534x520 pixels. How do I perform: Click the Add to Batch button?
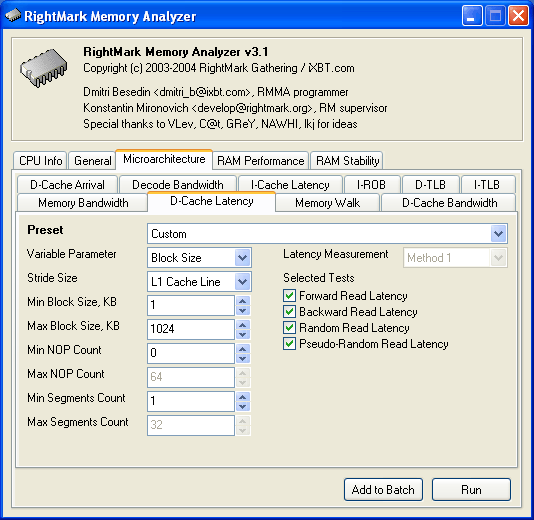pyautogui.click(x=383, y=489)
